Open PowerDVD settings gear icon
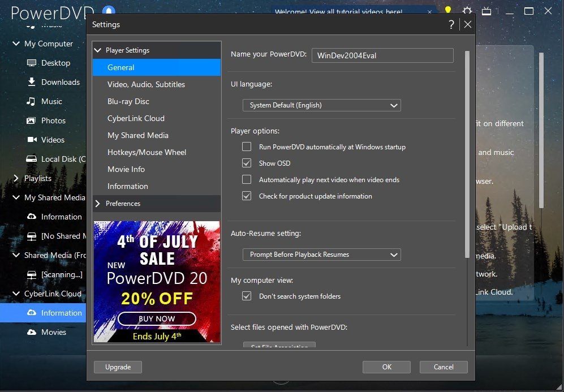The image size is (564, 392). (467, 11)
